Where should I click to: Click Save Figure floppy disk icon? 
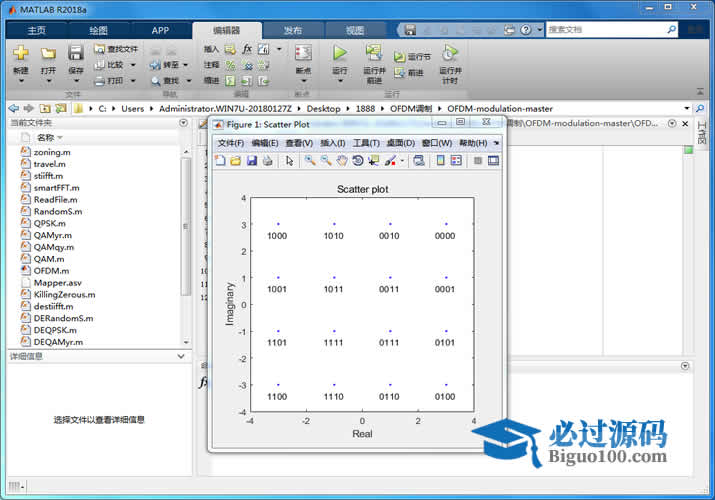[x=251, y=160]
